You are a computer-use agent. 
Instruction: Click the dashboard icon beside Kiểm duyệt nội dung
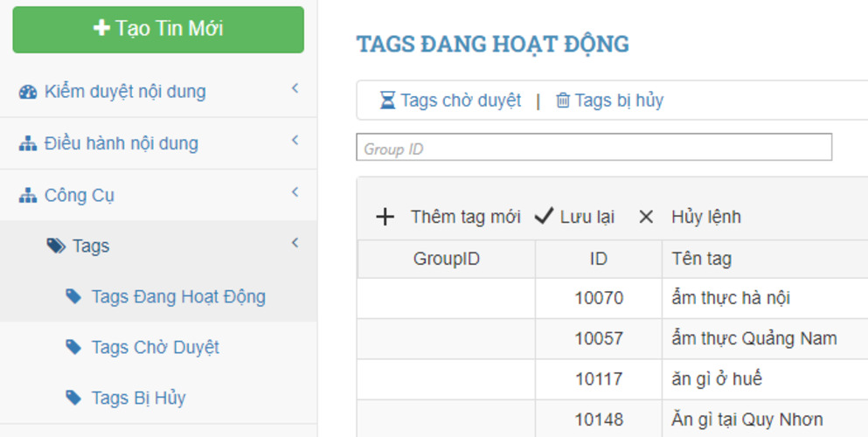point(28,92)
